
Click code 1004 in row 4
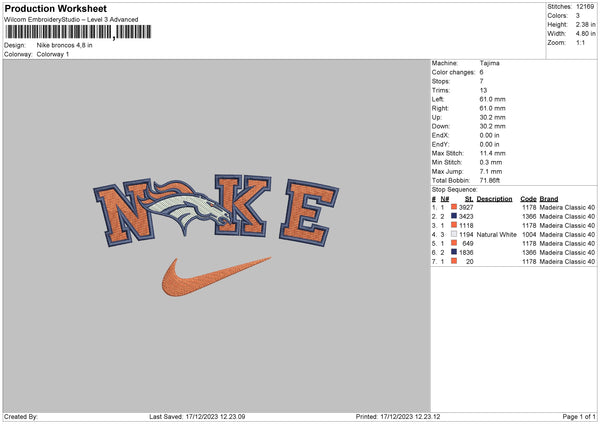(529, 235)
